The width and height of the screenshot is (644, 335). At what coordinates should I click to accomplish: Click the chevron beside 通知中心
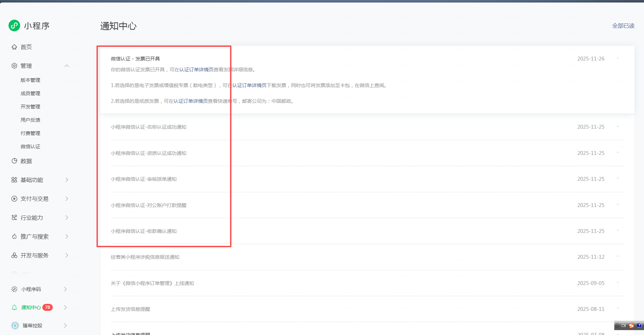tap(65, 307)
